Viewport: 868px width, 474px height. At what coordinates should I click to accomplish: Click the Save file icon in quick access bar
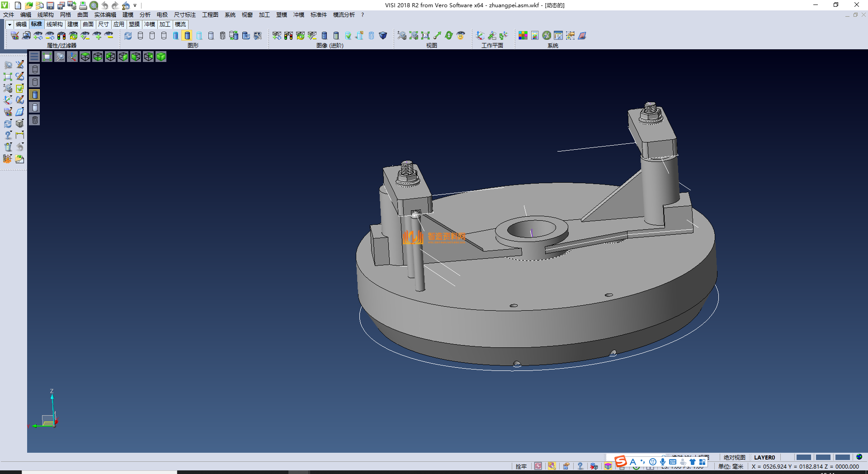(x=50, y=5)
